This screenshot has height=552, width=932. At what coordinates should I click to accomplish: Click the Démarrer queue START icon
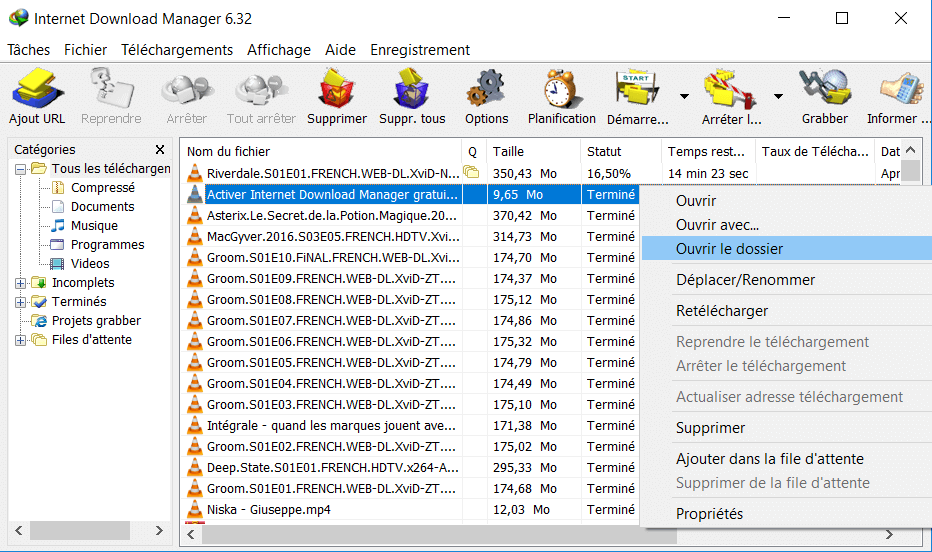tap(637, 89)
